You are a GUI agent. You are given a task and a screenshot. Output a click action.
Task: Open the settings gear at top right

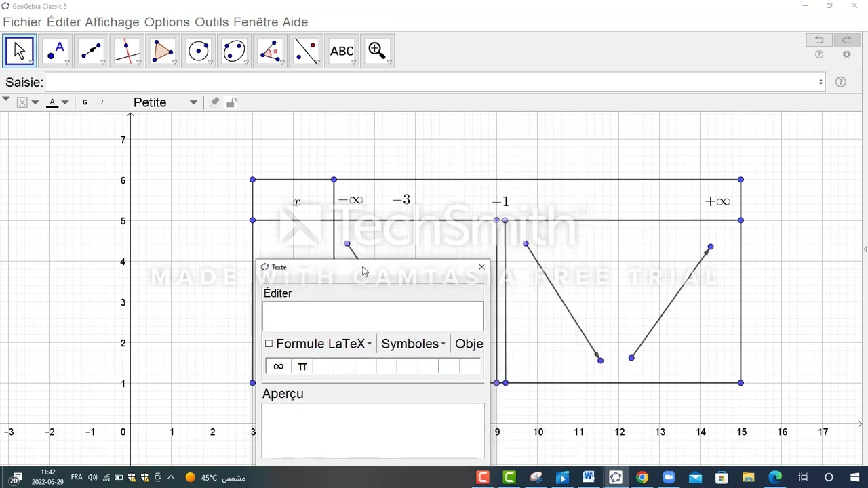(846, 55)
